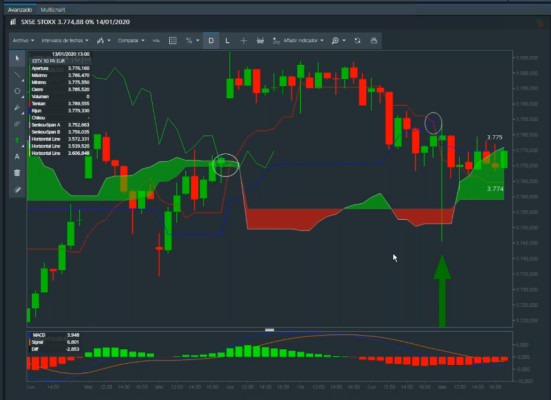The height and width of the screenshot is (400, 551).
Task: Click the refresh chart icon
Action: (x=357, y=41)
